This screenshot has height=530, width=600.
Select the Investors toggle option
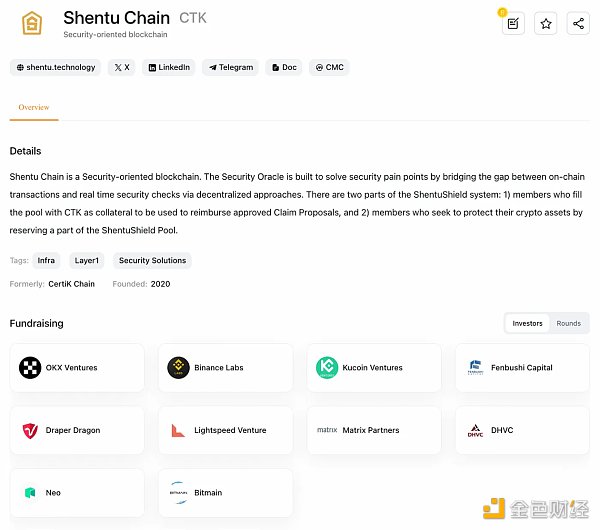[527, 323]
